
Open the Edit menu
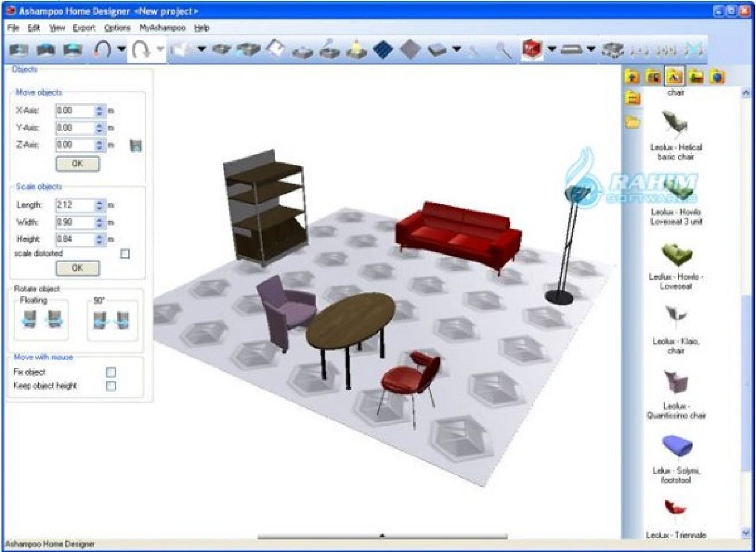(x=33, y=28)
